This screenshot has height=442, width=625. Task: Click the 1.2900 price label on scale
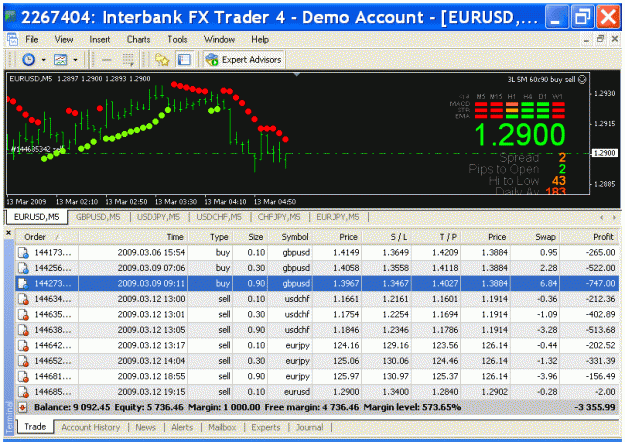[x=604, y=153]
